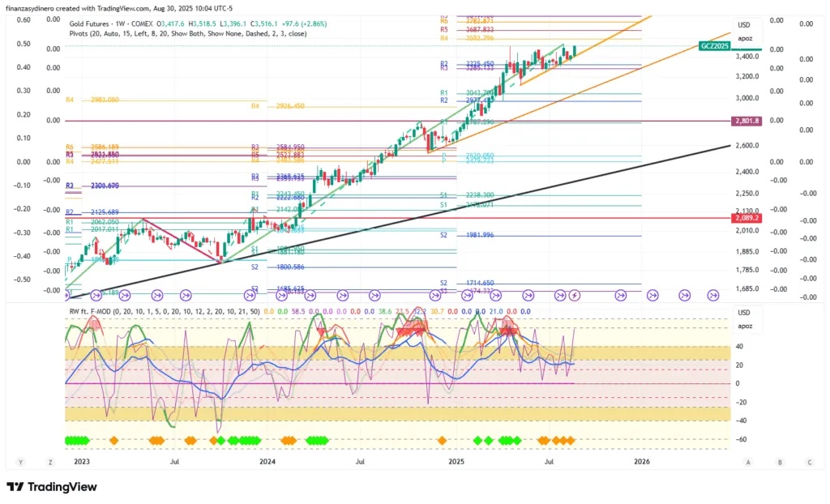
Task: Click the 30.7 value in the F-MOD legend
Action: click(437, 312)
